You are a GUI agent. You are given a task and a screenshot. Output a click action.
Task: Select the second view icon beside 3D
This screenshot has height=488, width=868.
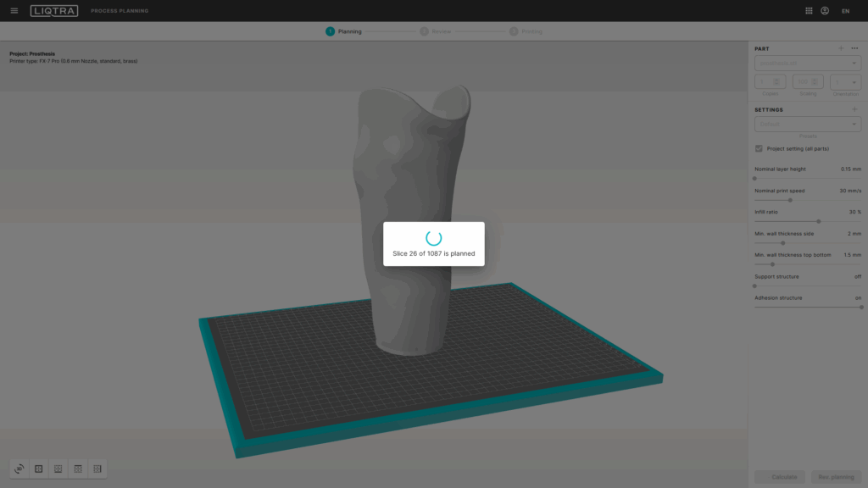[38, 469]
